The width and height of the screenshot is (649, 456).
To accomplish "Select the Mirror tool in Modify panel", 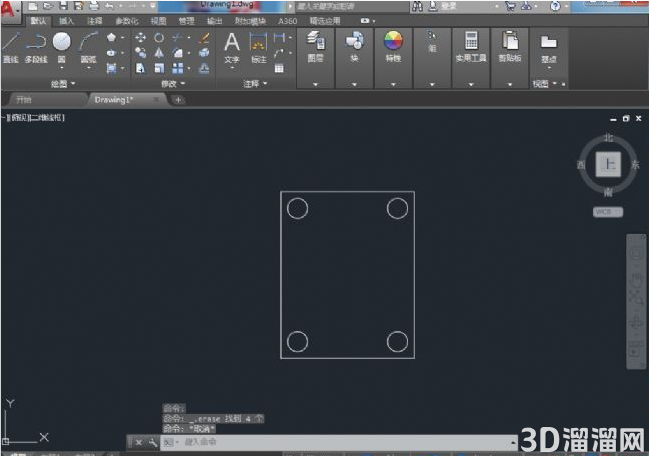I will click(159, 53).
